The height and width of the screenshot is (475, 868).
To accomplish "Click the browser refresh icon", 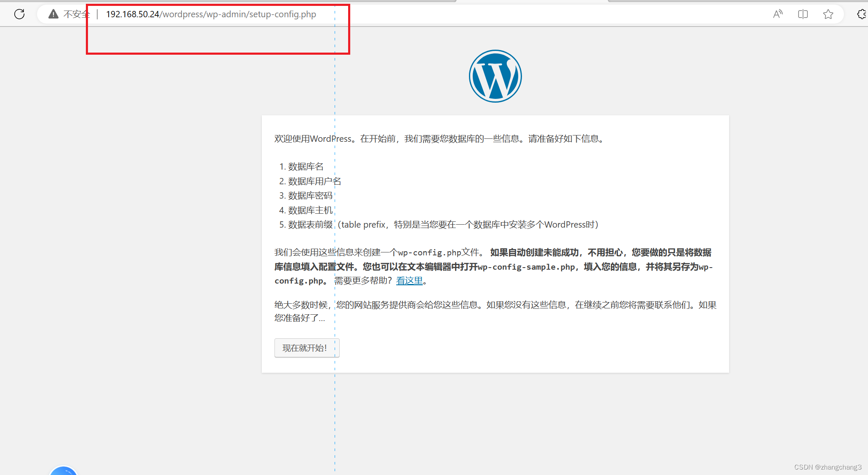I will 19,14.
